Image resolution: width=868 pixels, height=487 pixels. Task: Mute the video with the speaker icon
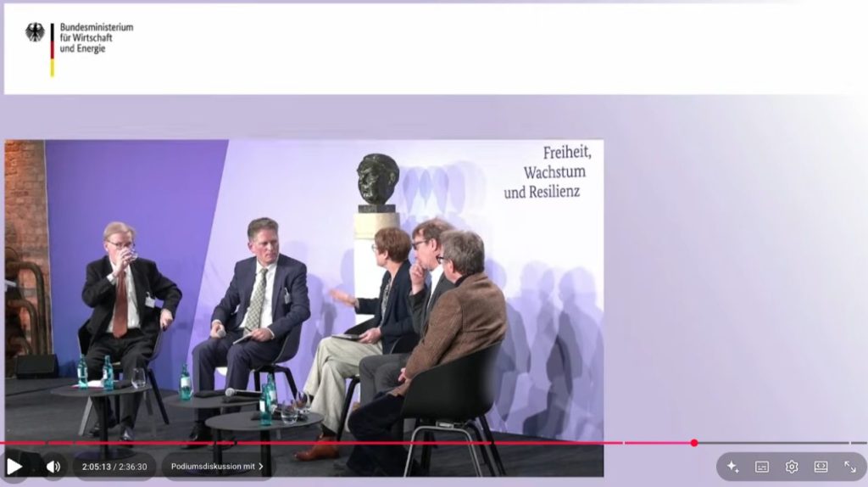click(x=53, y=467)
